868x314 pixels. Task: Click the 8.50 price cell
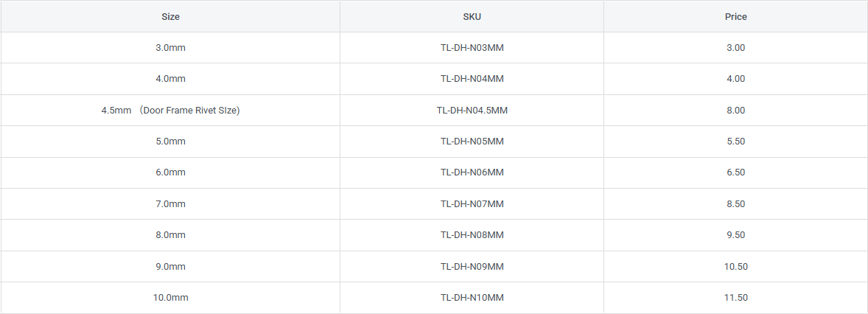735,203
